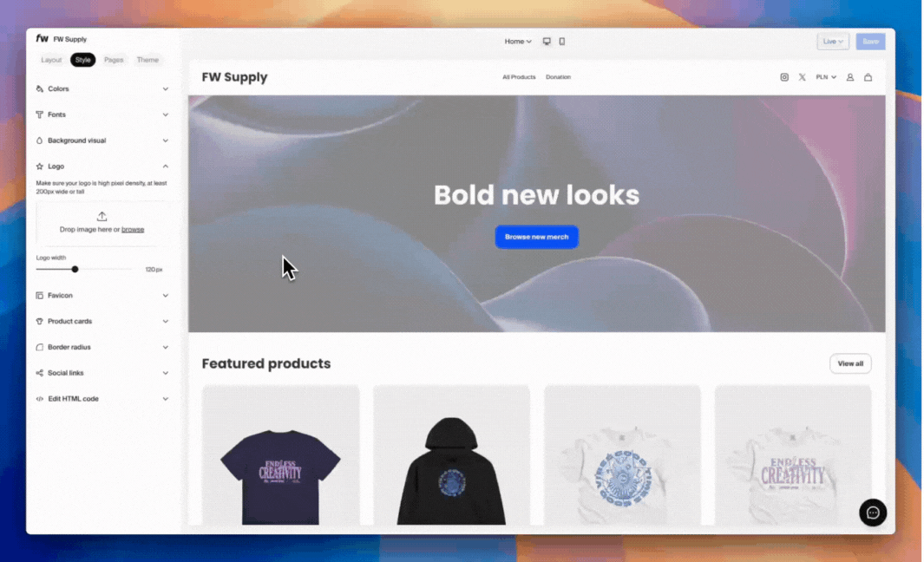924x562 pixels.
Task: Click the Logo width slider handle
Action: coord(75,270)
